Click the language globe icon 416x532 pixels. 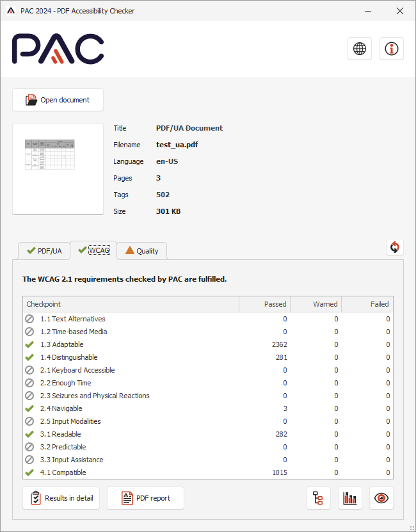pyautogui.click(x=360, y=49)
